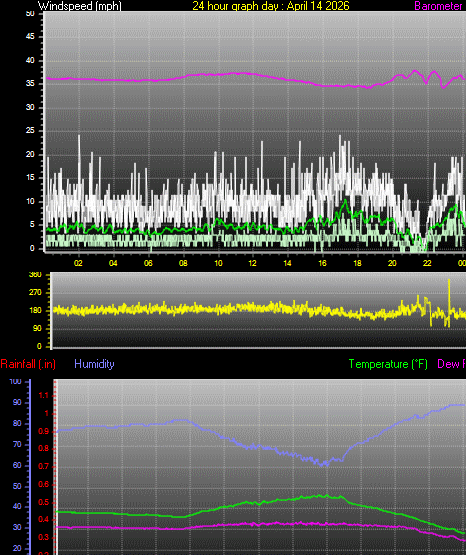Viewport: 466px width, 555px height.
Task: Click the '100' humidity axis value
Action: pyautogui.click(x=15, y=382)
